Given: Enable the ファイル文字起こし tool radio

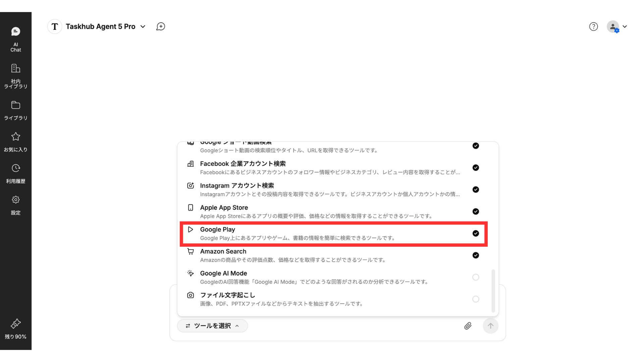Looking at the screenshot, I should pos(475,299).
